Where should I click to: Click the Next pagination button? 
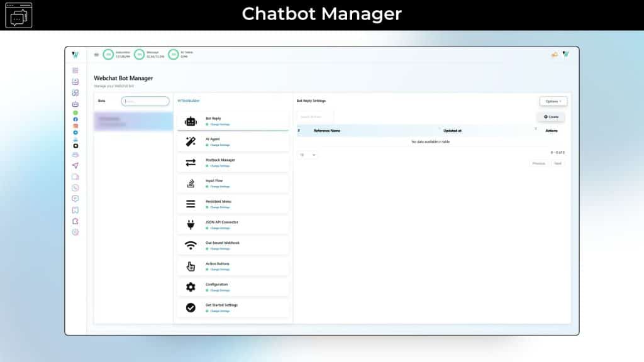[x=558, y=163]
